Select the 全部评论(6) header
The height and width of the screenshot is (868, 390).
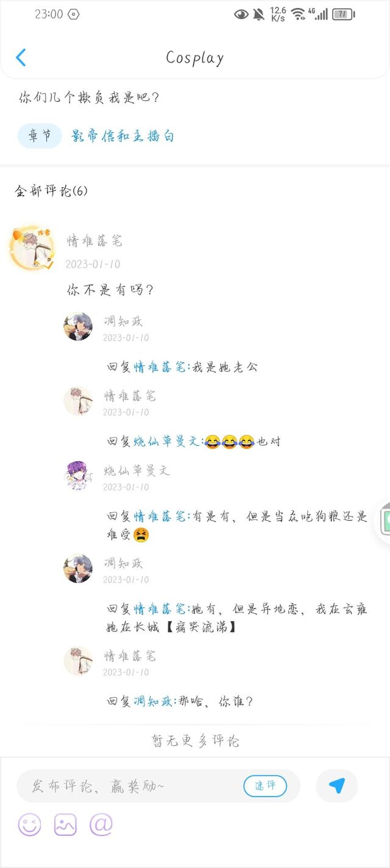click(x=51, y=191)
